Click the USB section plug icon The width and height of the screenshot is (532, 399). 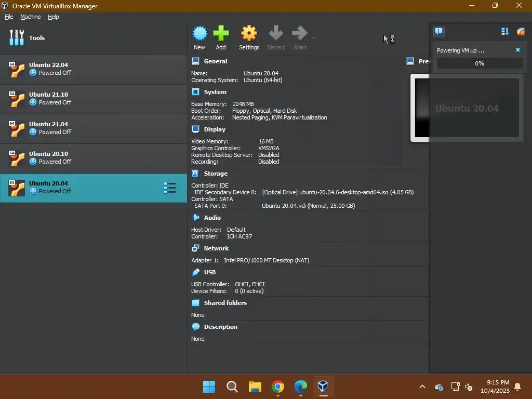tap(195, 272)
